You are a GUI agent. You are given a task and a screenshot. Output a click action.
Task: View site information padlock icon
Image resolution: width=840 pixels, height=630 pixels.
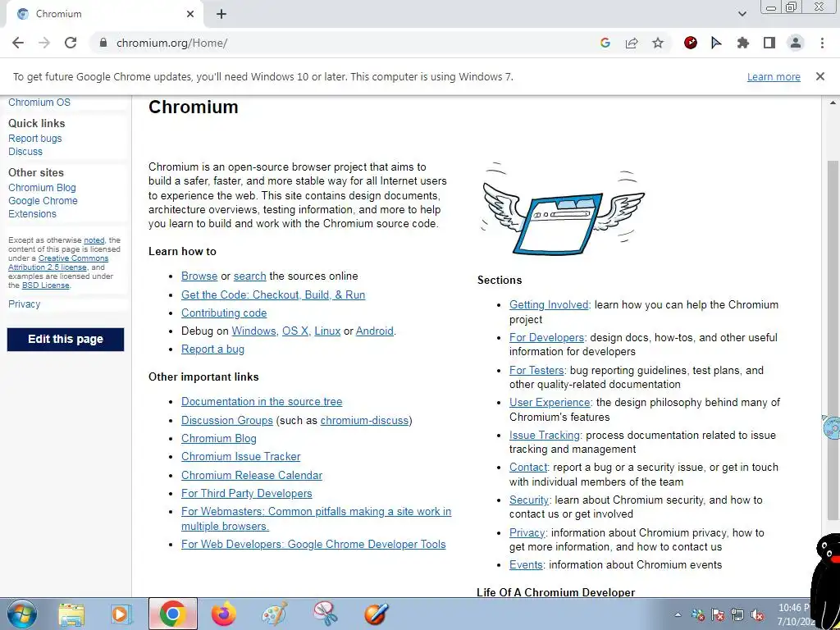pyautogui.click(x=103, y=43)
